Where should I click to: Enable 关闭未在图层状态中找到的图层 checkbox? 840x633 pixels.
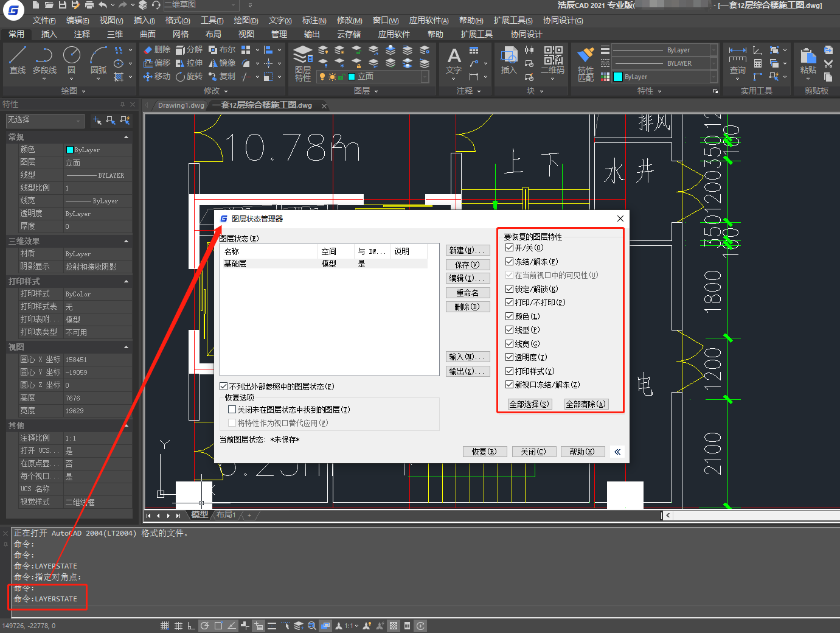[232, 410]
